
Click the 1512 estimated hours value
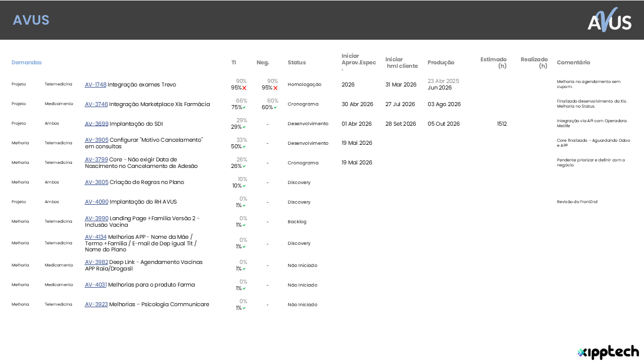pyautogui.click(x=502, y=124)
